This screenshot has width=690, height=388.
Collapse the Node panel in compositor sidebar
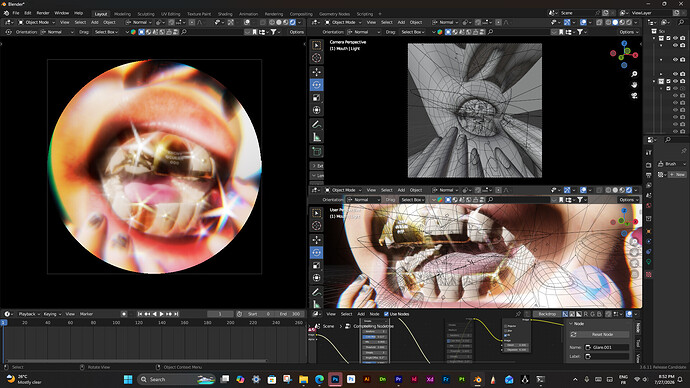[x=571, y=324]
